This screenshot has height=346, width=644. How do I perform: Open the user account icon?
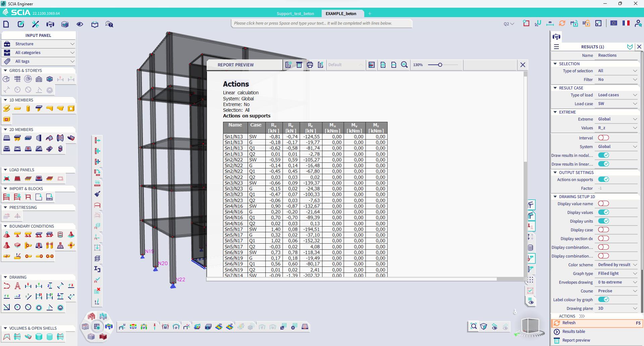click(x=638, y=23)
